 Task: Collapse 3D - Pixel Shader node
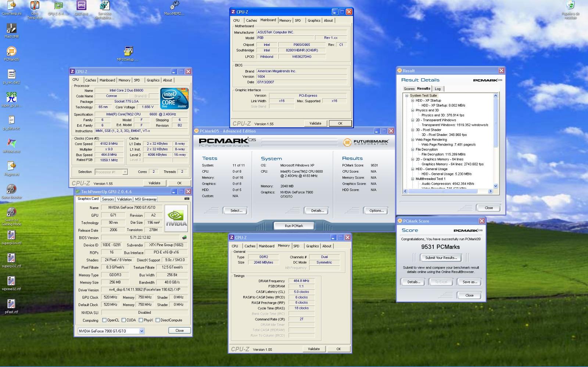[x=413, y=130]
